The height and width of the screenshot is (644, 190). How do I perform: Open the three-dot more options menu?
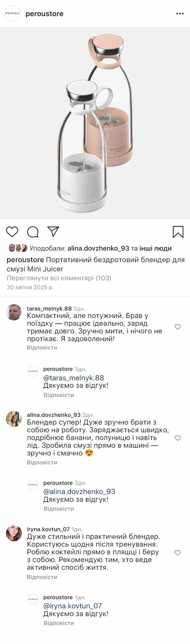point(180,14)
